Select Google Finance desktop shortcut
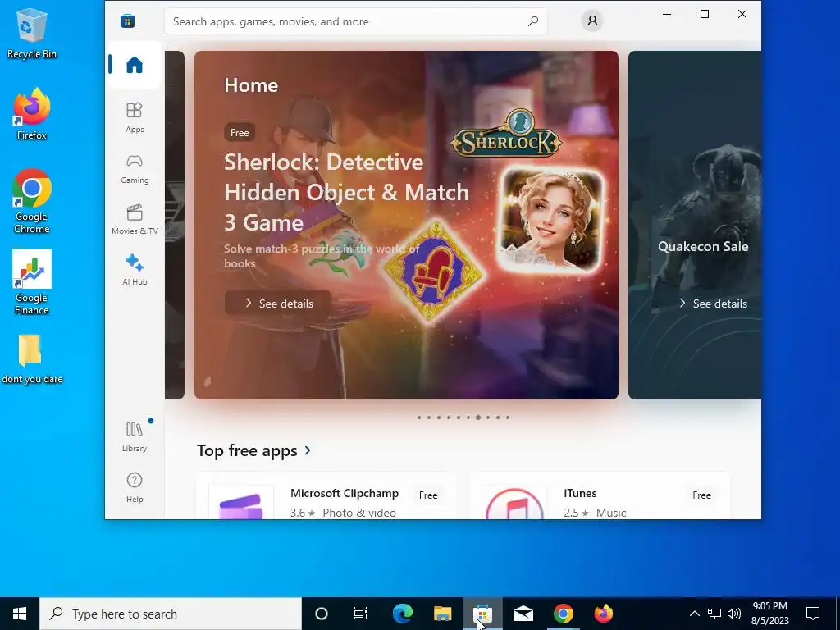The height and width of the screenshot is (630, 840). 32,282
